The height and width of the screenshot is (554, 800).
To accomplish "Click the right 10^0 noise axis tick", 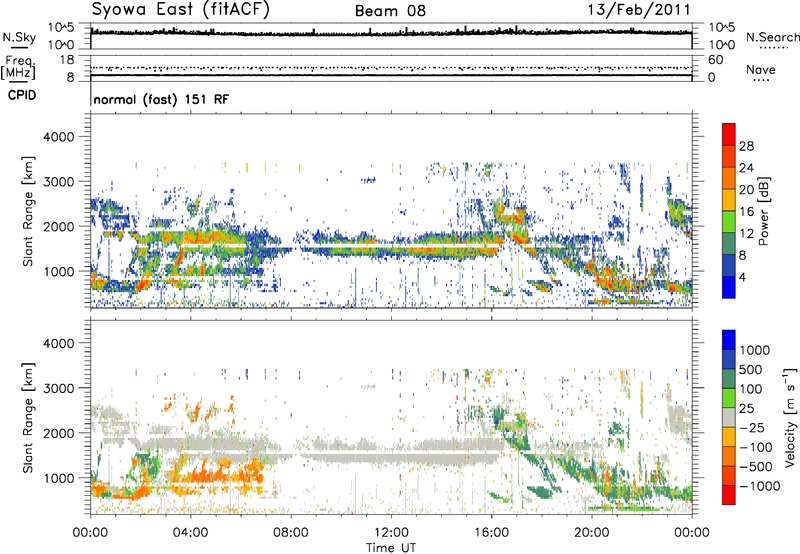I will 722,45.
